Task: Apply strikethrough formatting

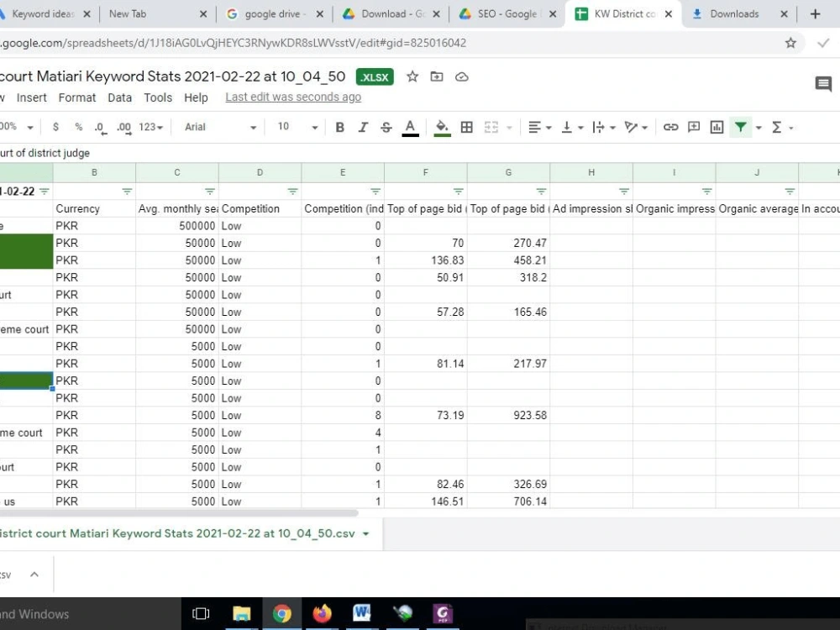Action: [386, 127]
